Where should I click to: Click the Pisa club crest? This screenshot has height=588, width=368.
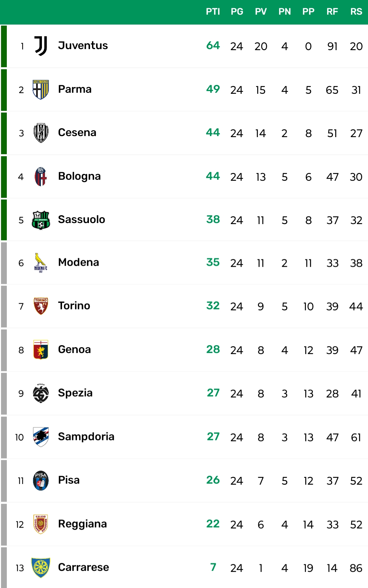coord(41,481)
